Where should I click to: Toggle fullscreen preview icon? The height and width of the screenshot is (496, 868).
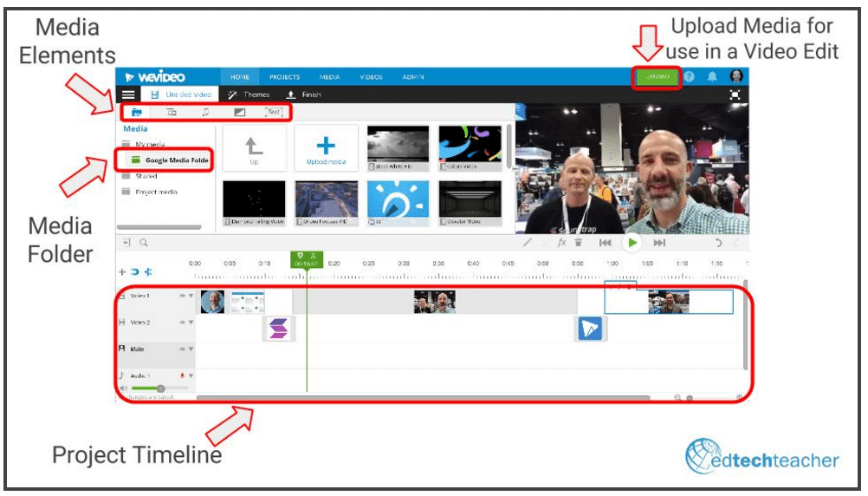pos(735,95)
